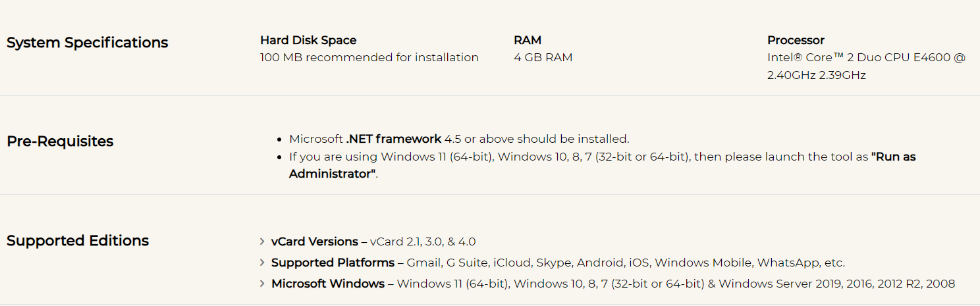Click the bullet before Microsoft .NET framework line
This screenshot has height=306, width=980.
pos(281,140)
